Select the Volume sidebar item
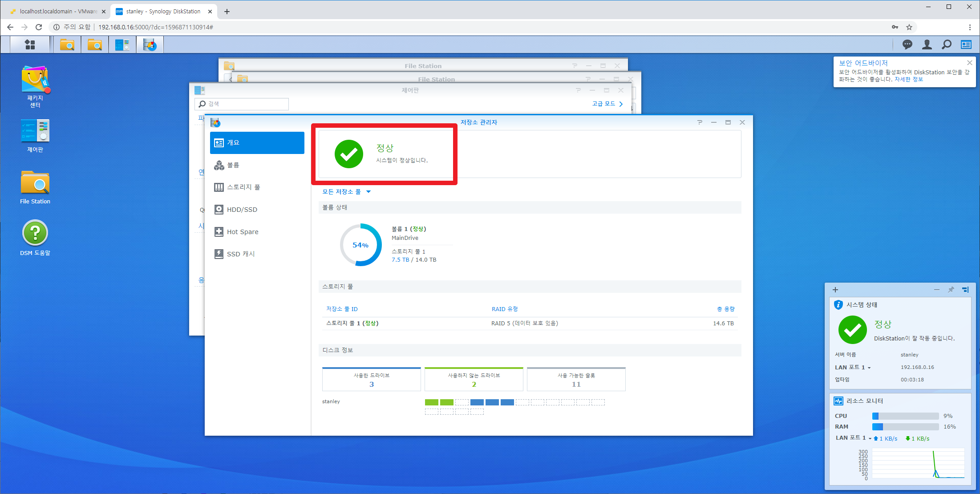 pos(233,165)
